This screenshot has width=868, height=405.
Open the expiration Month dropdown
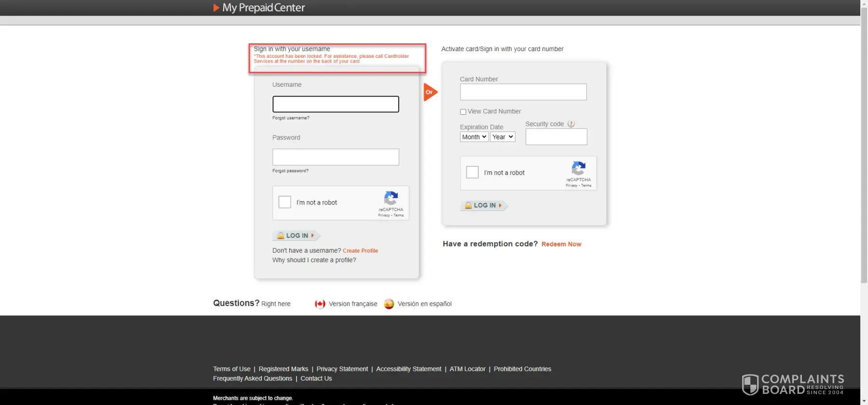point(474,137)
